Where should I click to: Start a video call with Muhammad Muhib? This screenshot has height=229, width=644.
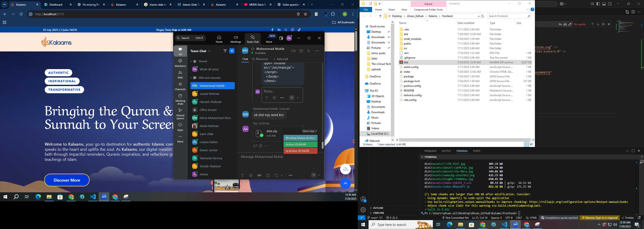point(293,51)
